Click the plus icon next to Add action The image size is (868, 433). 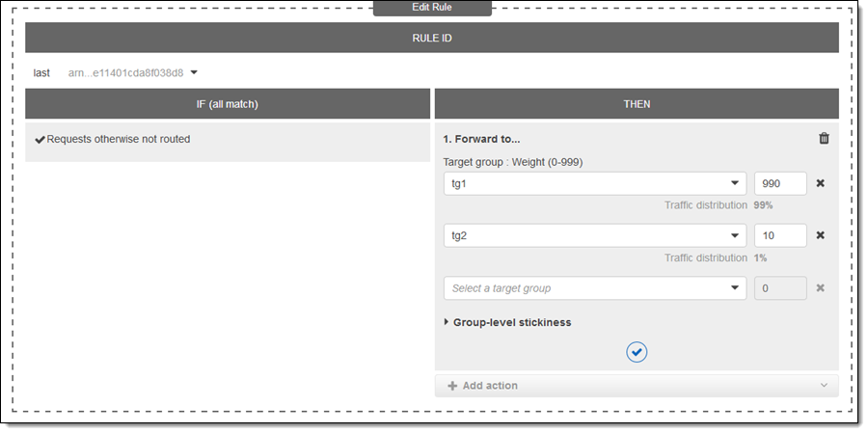452,386
